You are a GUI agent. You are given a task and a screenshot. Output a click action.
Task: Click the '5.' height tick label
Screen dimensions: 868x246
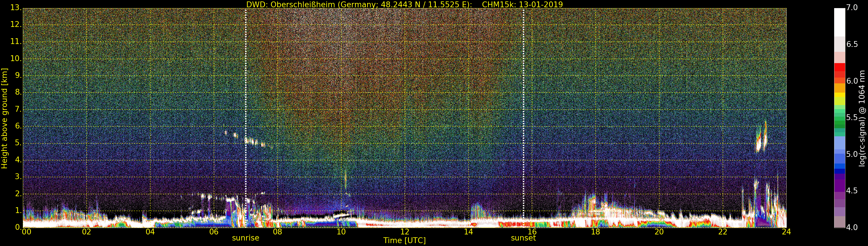pos(18,143)
